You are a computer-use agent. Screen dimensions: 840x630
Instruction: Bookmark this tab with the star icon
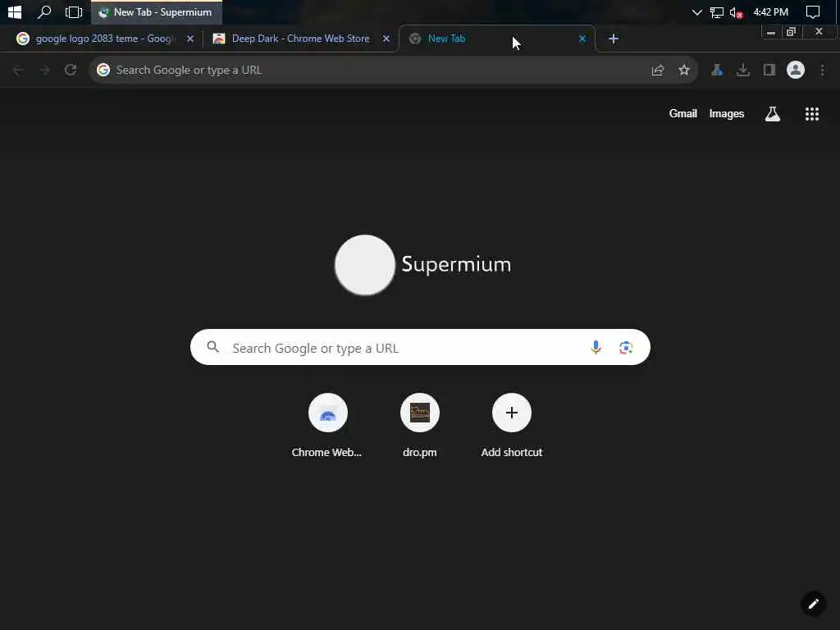click(x=684, y=71)
